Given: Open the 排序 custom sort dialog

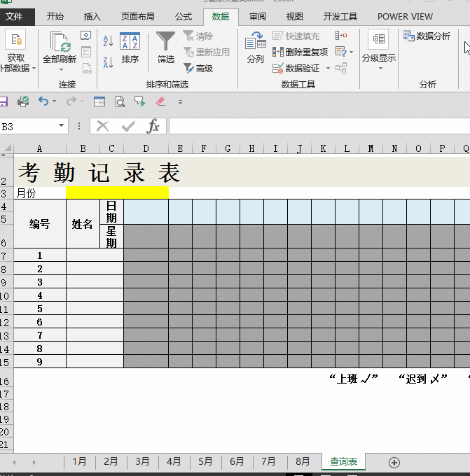Looking at the screenshot, I should coord(130,48).
